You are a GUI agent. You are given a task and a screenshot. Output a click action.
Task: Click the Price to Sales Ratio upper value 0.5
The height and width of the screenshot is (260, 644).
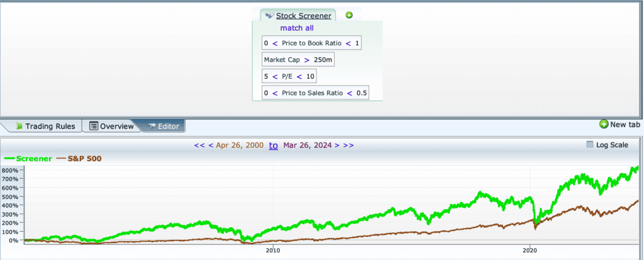[x=360, y=93]
